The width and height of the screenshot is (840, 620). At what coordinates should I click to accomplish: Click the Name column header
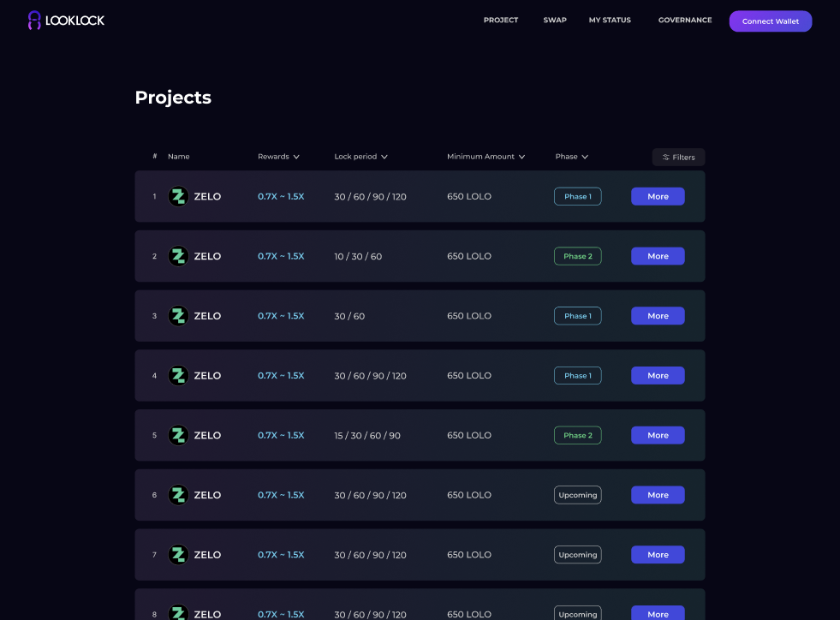tap(178, 157)
